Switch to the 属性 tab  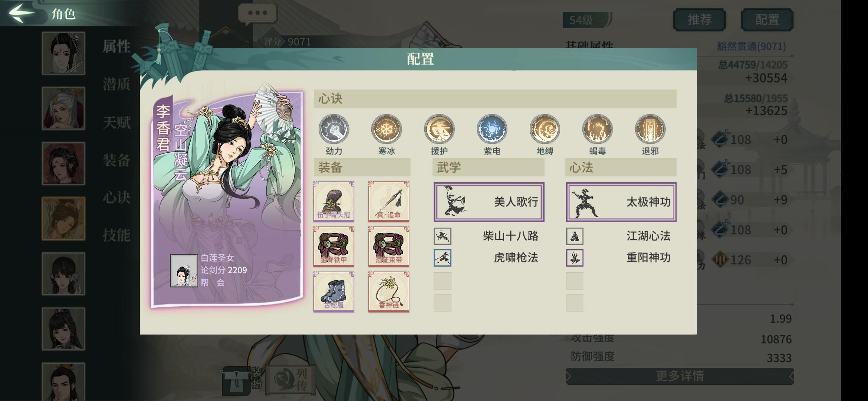click(116, 46)
